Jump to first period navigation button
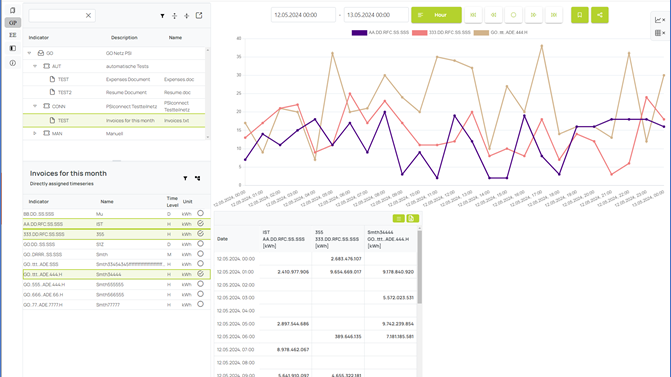Screen dimensions: 671x377 click(x=473, y=15)
